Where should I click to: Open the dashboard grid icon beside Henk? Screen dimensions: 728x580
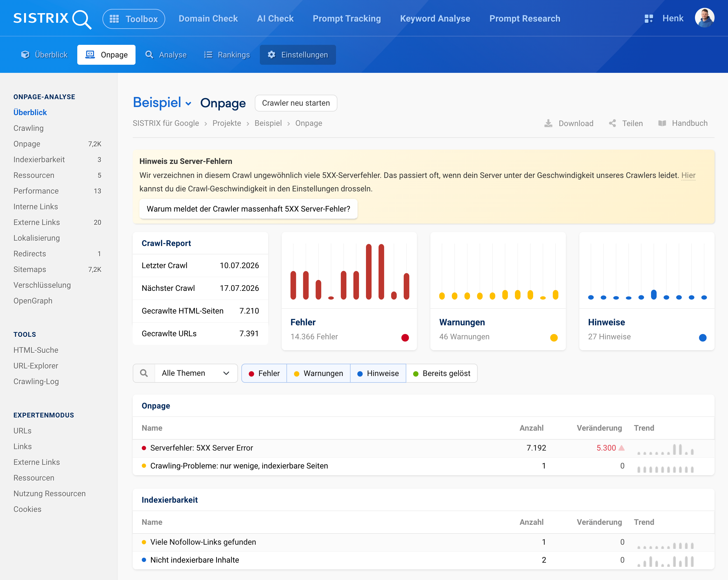point(649,18)
